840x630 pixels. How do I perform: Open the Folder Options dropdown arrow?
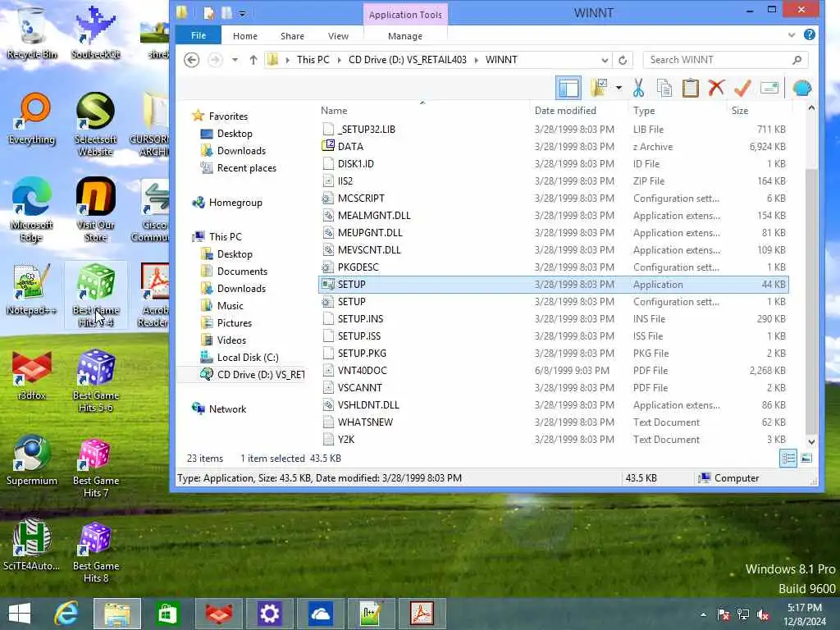[619, 88]
